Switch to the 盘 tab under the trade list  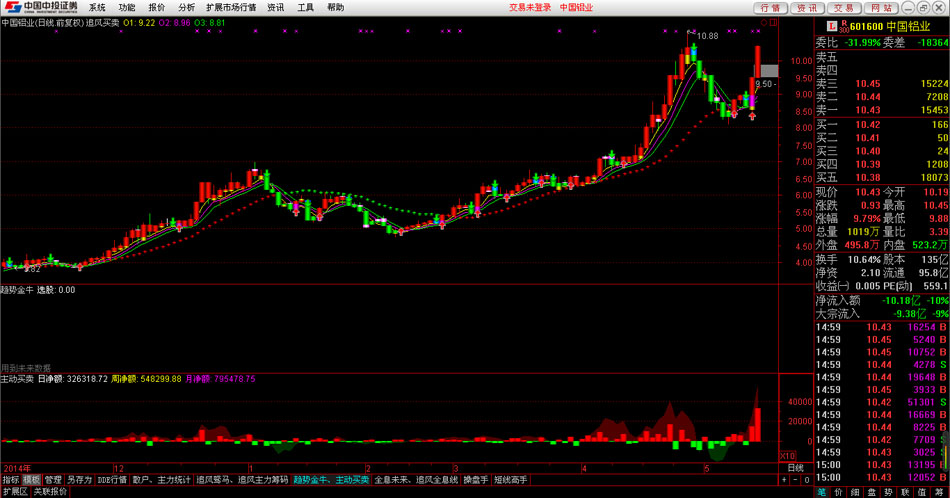[872, 492]
